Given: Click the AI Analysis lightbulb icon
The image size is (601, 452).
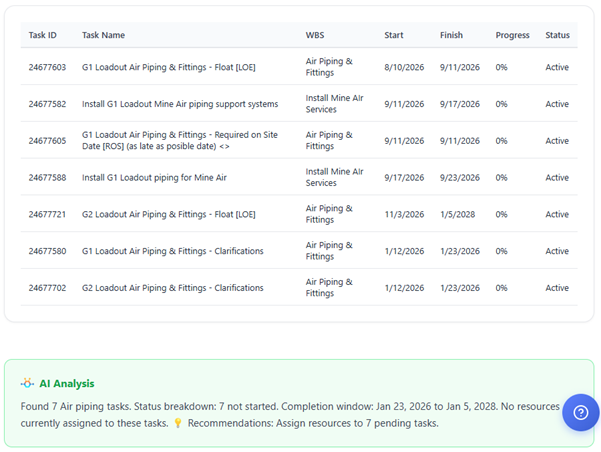Looking at the screenshot, I should click(x=27, y=383).
